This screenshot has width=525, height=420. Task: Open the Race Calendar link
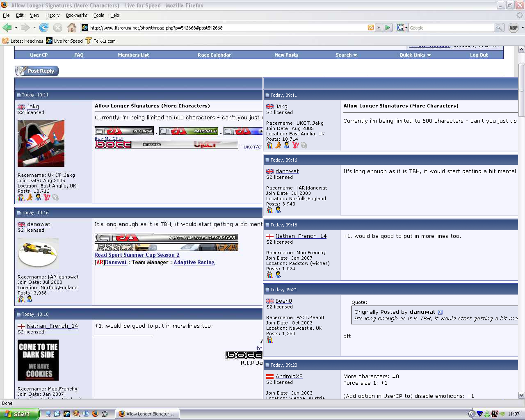coord(214,55)
